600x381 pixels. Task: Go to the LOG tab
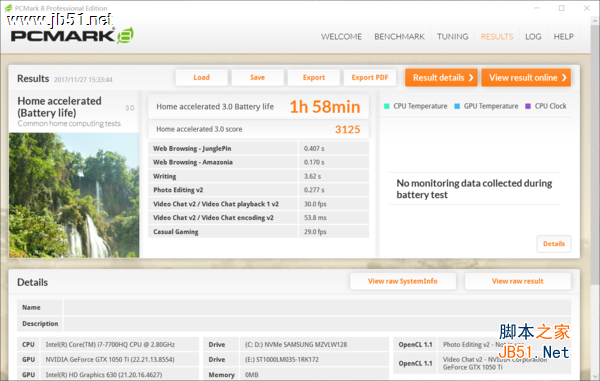pyautogui.click(x=533, y=36)
